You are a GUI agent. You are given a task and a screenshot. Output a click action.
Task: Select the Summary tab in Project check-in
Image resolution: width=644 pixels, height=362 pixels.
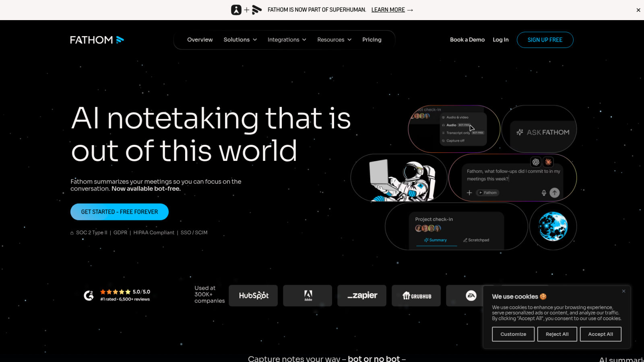[435, 240]
